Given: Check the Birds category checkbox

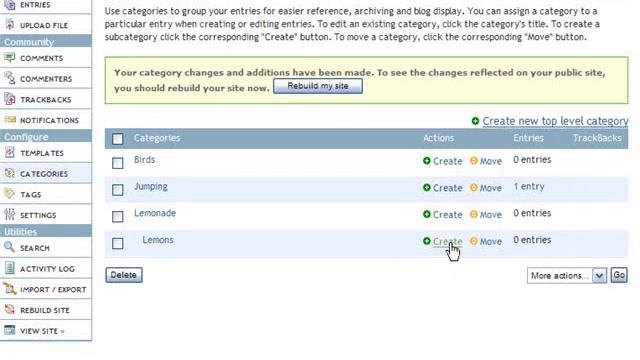Looking at the screenshot, I should [x=118, y=163].
